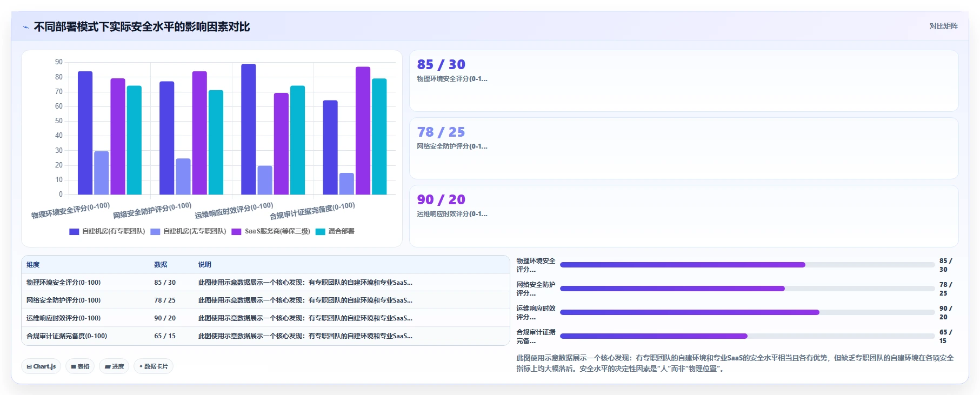Click the Chart.js tag icon
The height and width of the screenshot is (395, 980).
(29, 366)
